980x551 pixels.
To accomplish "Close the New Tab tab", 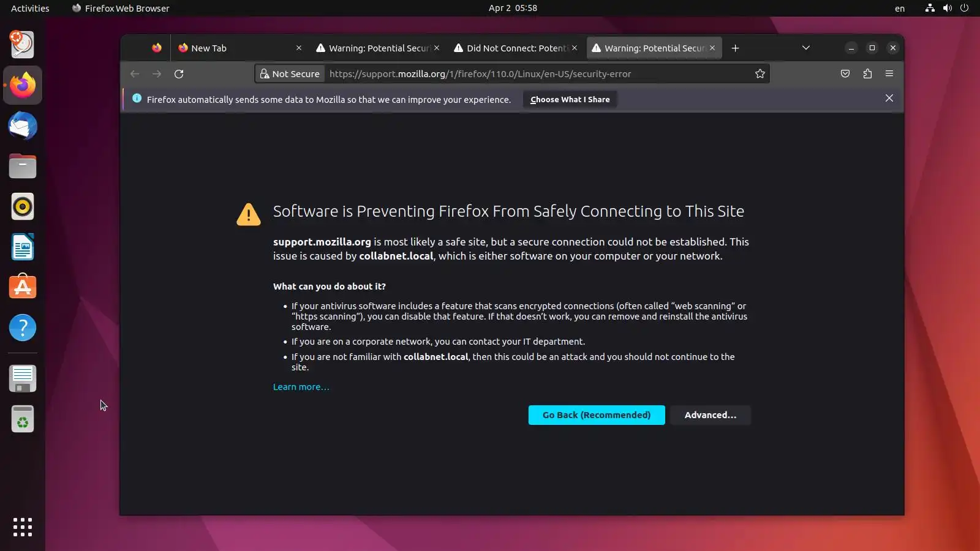I will (298, 48).
